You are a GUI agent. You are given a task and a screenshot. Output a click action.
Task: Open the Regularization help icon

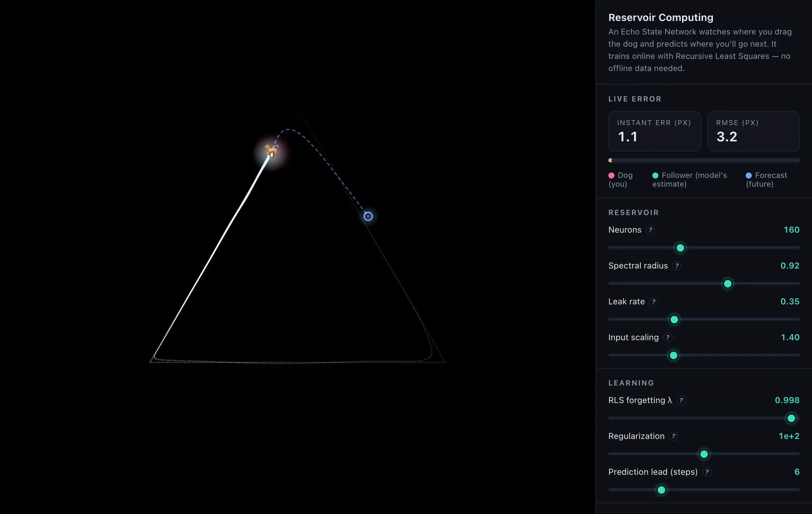(x=673, y=436)
